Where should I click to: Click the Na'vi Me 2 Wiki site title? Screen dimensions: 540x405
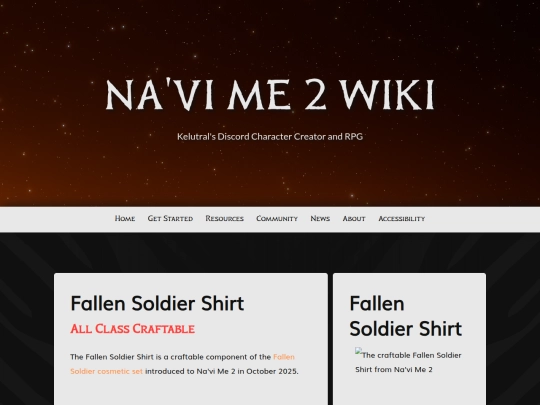(270, 94)
